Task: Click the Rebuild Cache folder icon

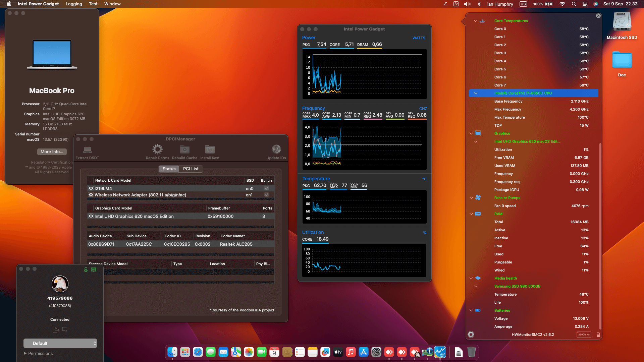Action: coord(184,149)
